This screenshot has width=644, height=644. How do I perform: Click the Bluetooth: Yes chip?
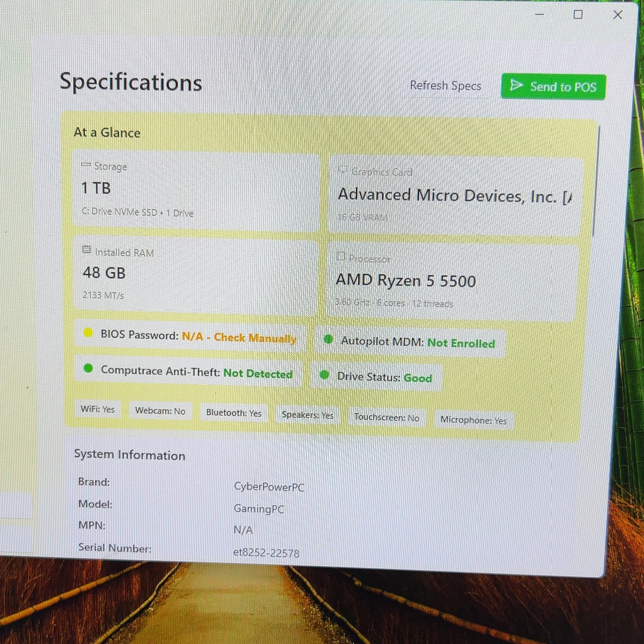point(233,413)
